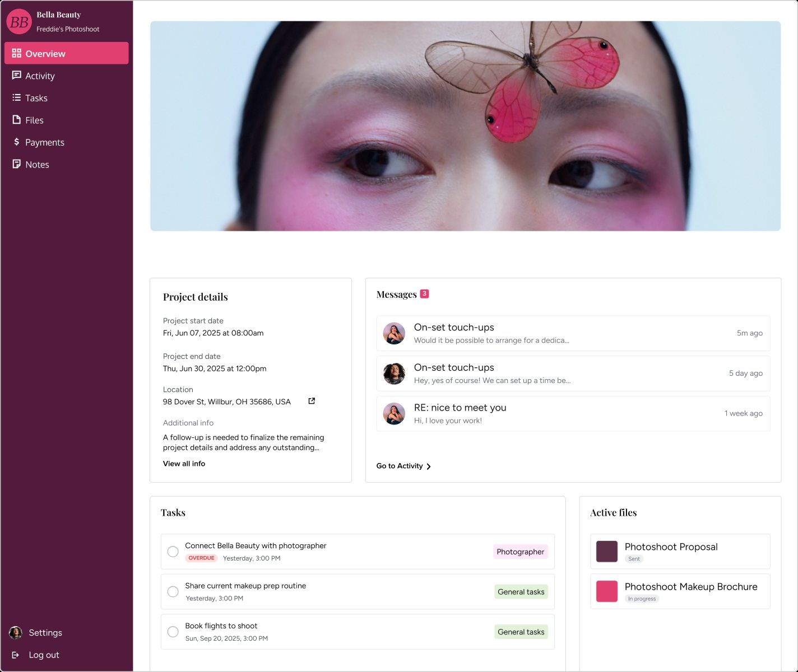This screenshot has width=798, height=672.
Task: Click the Bella Beauty BB logo
Action: click(x=19, y=22)
